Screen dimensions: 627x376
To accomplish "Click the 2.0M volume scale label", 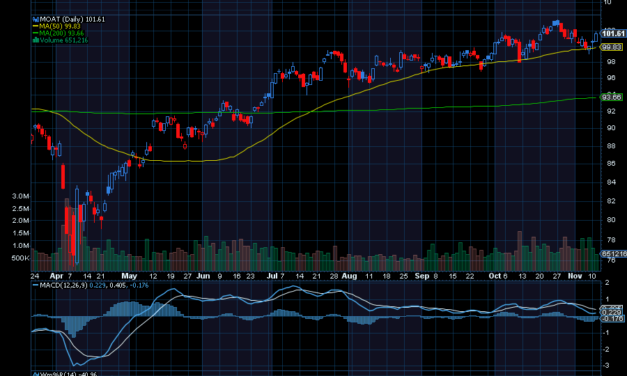I will point(20,220).
